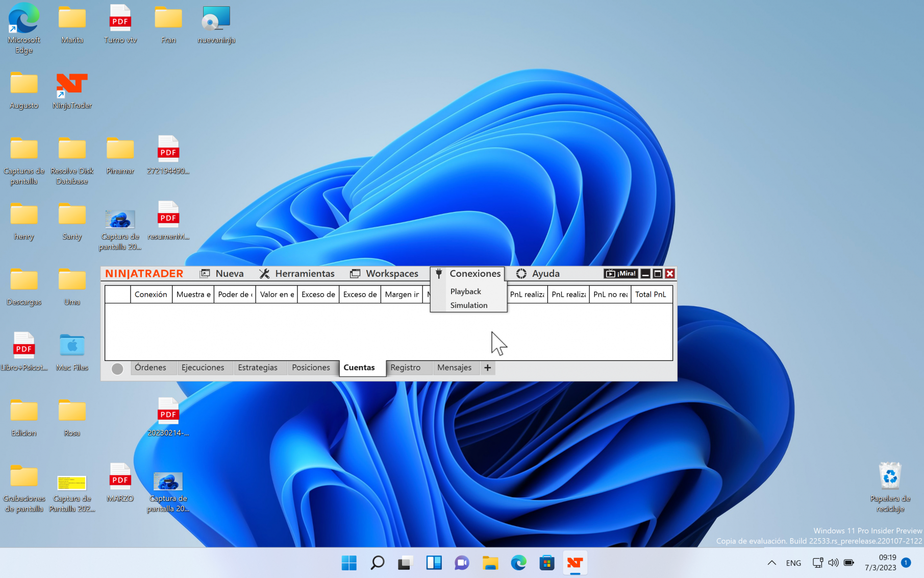
Task: Click the gray connection status circle
Action: point(117,369)
